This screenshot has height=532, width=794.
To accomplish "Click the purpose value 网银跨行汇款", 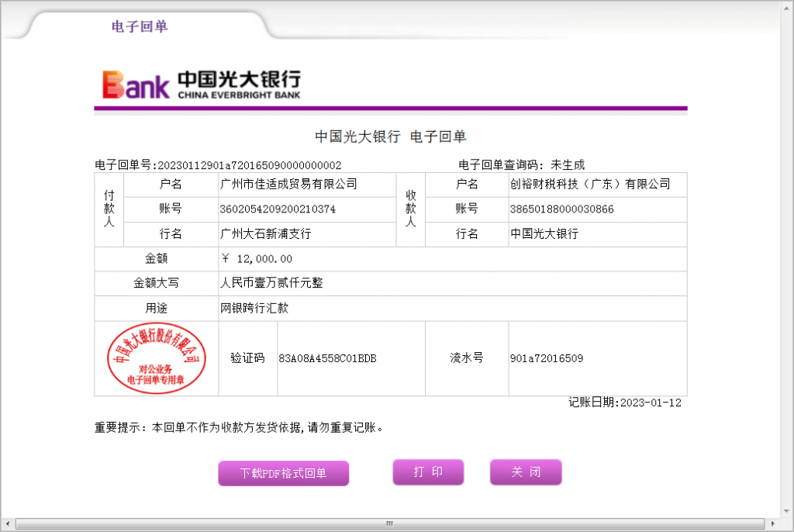I will point(254,308).
